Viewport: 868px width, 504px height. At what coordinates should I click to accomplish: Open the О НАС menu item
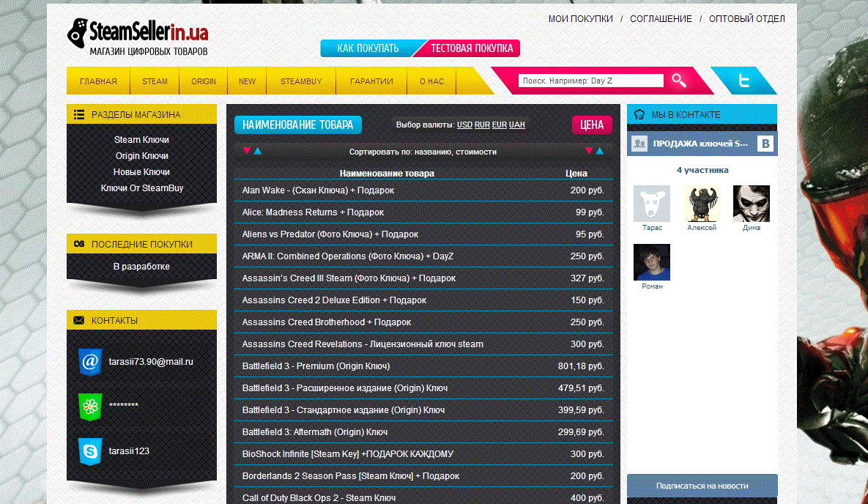(431, 81)
